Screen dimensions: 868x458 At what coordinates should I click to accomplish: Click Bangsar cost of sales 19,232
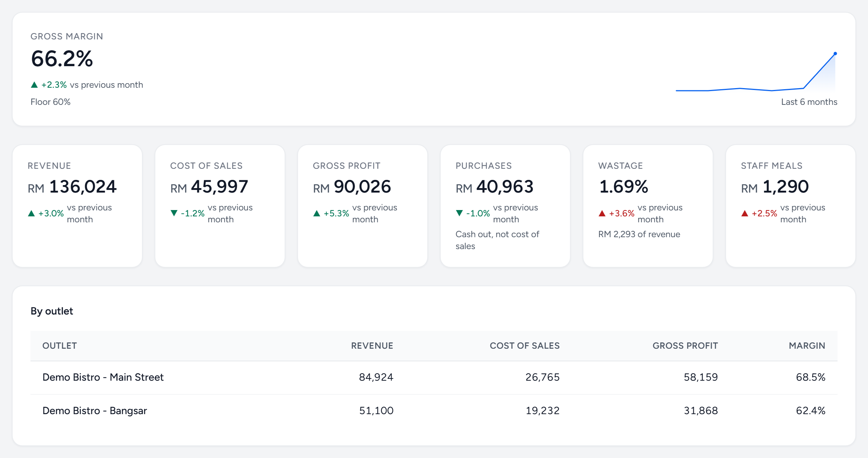pos(542,411)
